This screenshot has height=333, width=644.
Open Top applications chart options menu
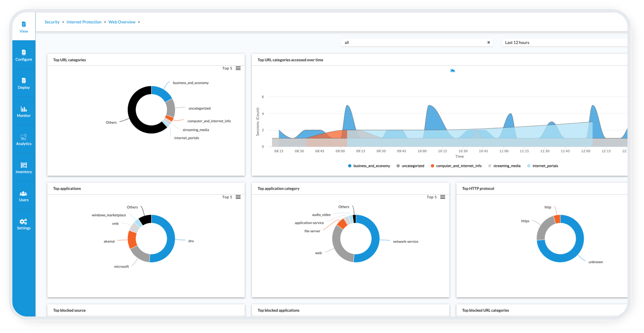238,197
